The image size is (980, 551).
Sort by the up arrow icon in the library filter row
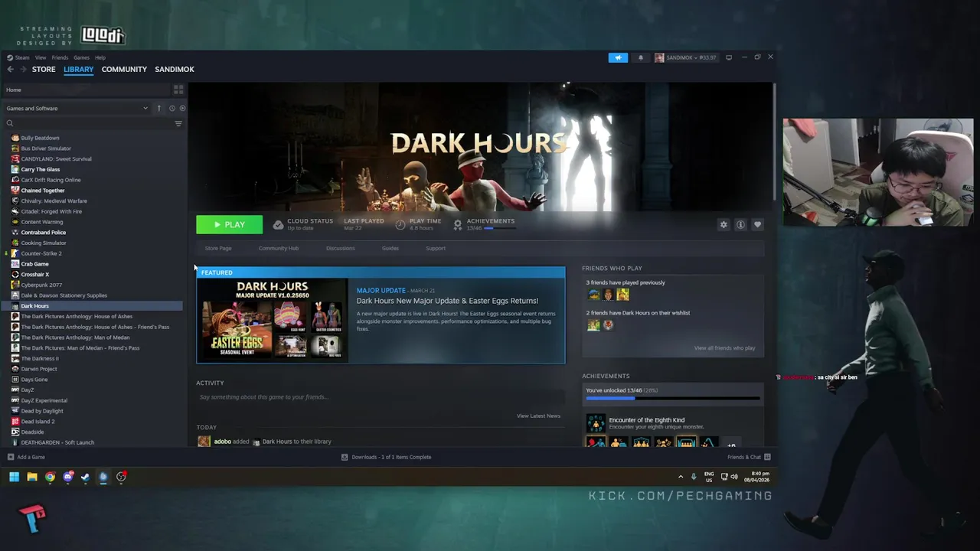[159, 108]
